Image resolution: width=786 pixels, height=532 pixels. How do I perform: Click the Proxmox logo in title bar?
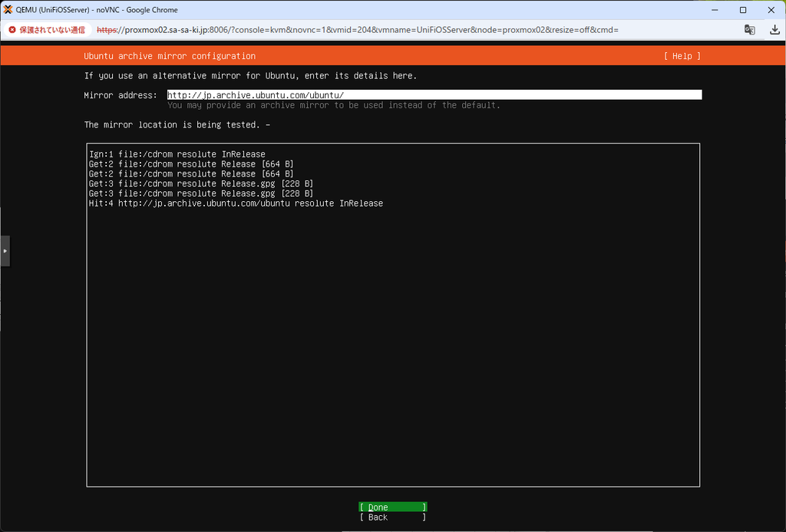tap(8, 9)
